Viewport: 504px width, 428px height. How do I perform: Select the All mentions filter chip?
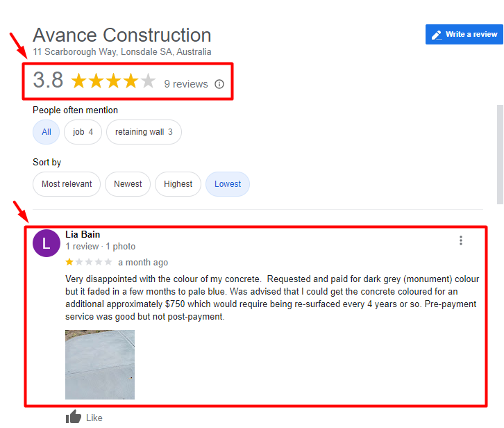pyautogui.click(x=47, y=132)
